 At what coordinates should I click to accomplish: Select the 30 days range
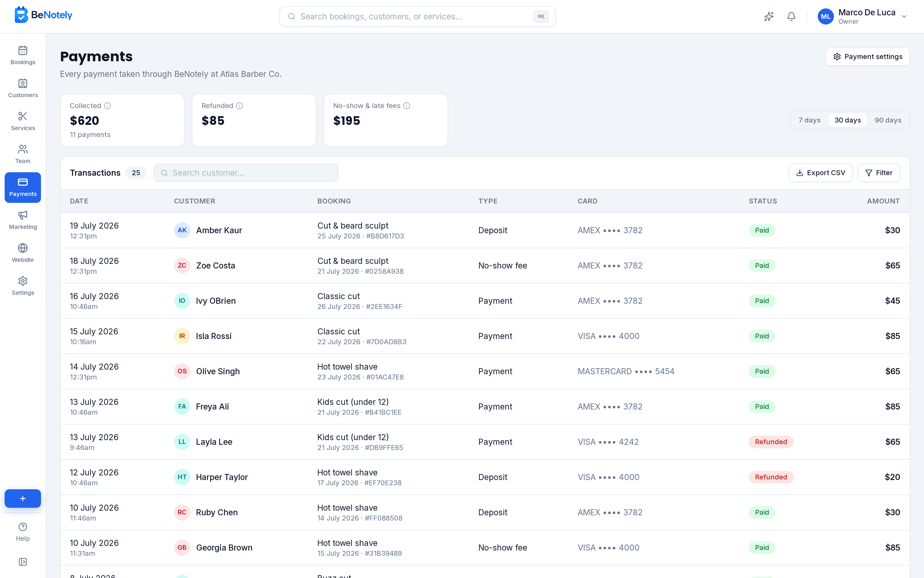point(847,120)
